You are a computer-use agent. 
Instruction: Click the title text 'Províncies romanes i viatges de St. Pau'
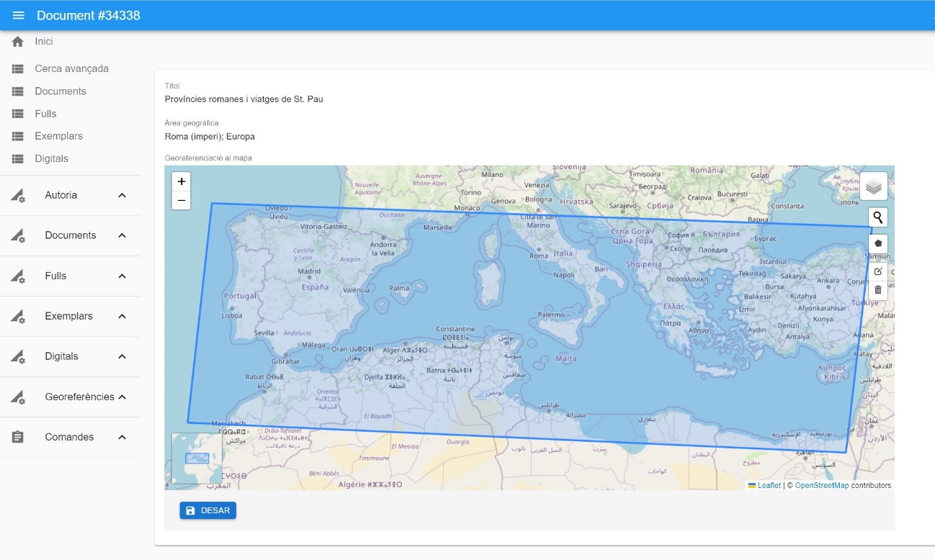coord(243,99)
